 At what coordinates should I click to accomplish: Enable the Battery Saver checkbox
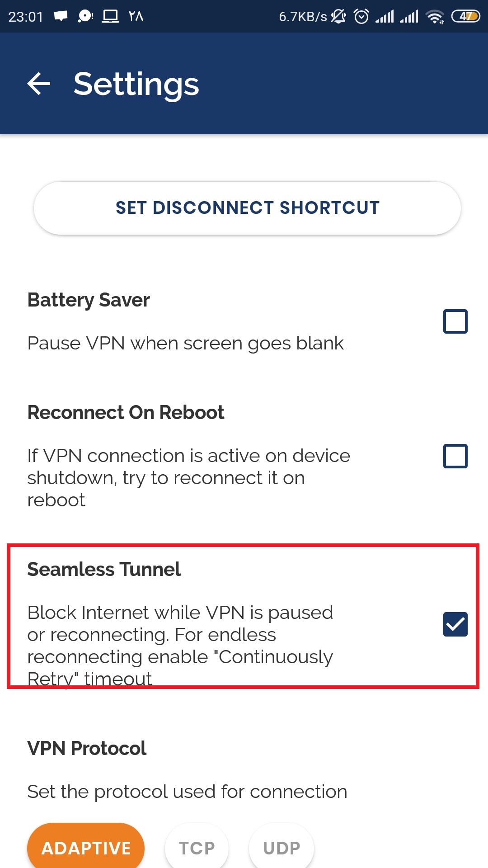[455, 321]
